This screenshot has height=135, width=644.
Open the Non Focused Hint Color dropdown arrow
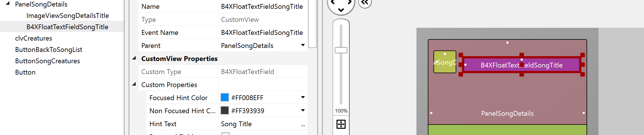point(303,111)
